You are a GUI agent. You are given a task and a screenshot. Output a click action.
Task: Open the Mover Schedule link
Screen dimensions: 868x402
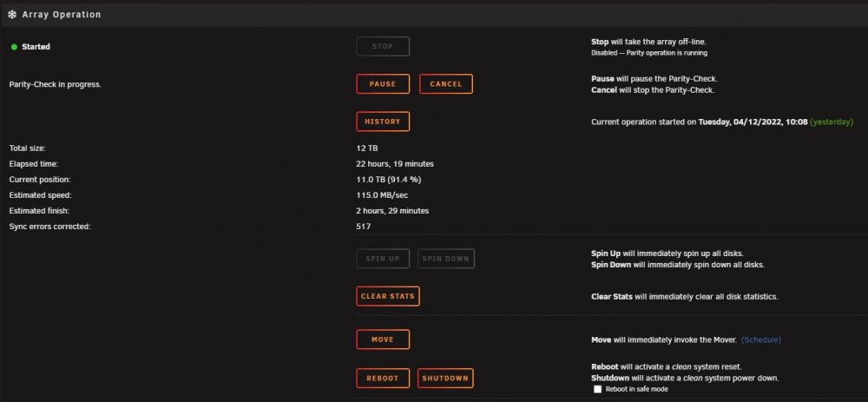point(760,339)
